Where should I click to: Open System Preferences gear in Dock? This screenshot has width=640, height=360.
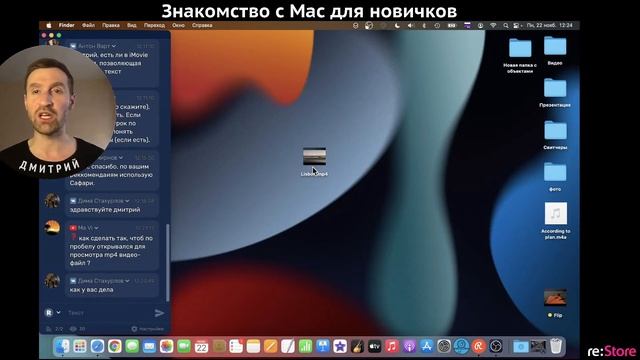[x=444, y=347]
